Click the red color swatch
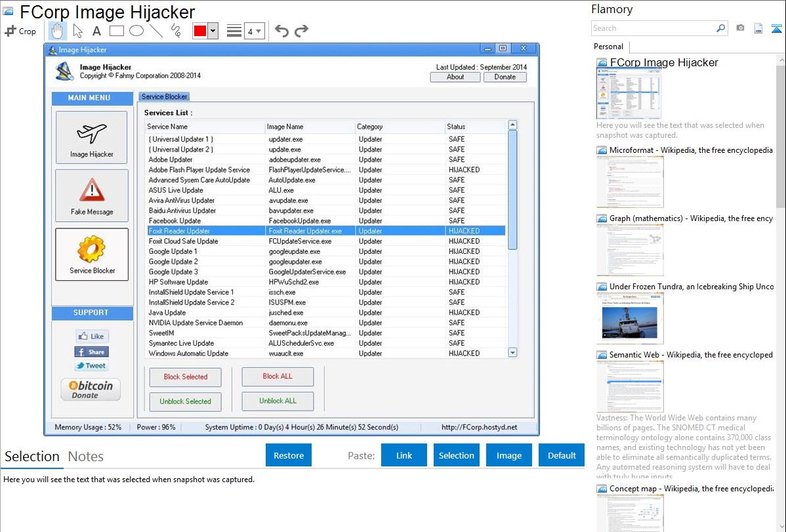Viewport: 786px width, 532px height. click(200, 31)
